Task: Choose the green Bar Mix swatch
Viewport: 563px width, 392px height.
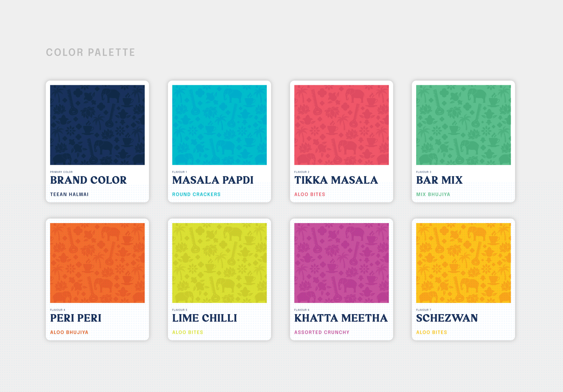Action: pos(463,125)
